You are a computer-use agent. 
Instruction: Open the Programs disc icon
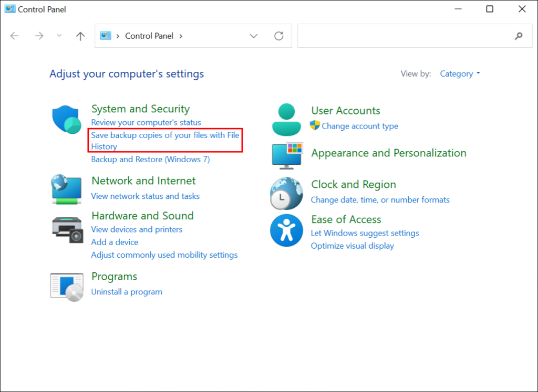(x=67, y=287)
